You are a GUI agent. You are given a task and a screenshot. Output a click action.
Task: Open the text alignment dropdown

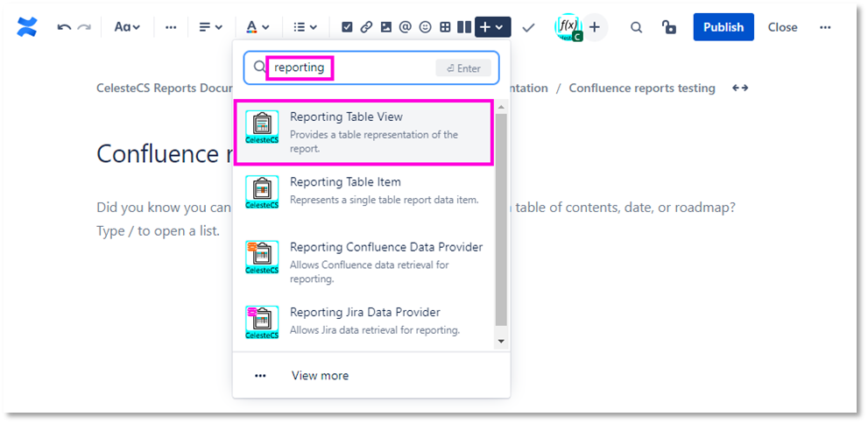211,27
